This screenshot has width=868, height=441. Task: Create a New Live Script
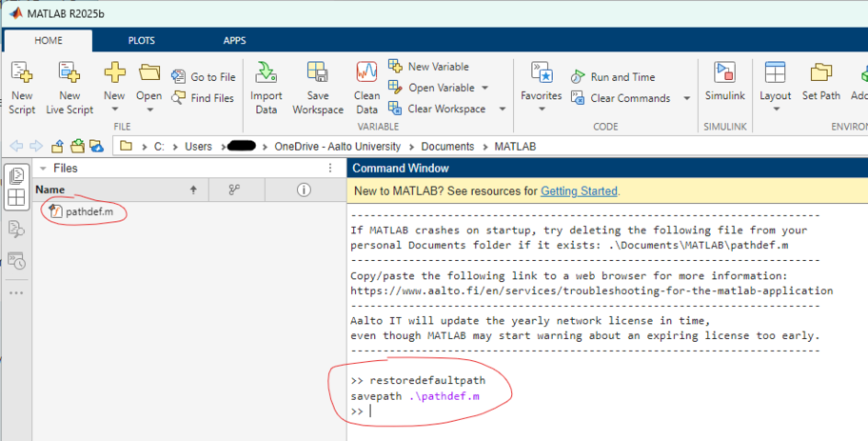click(x=69, y=88)
